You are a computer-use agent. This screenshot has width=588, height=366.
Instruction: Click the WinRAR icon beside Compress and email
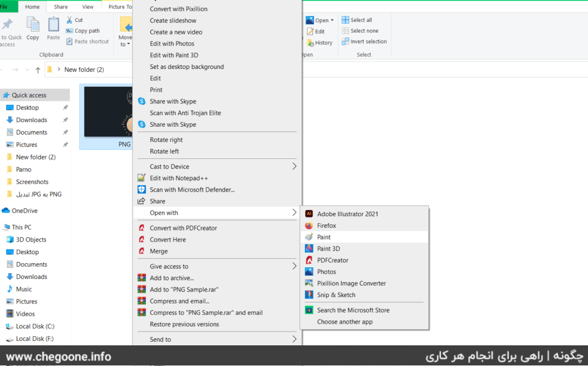tap(142, 301)
